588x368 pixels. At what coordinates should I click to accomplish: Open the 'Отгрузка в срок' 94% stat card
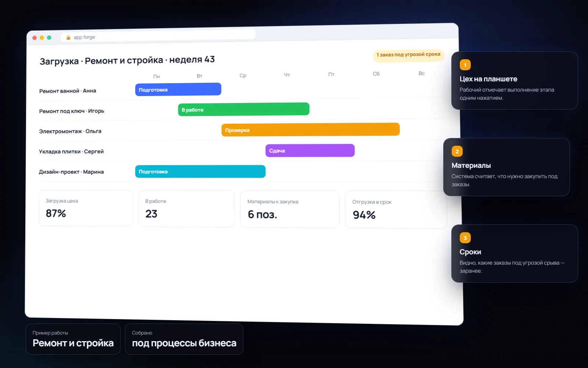396,210
